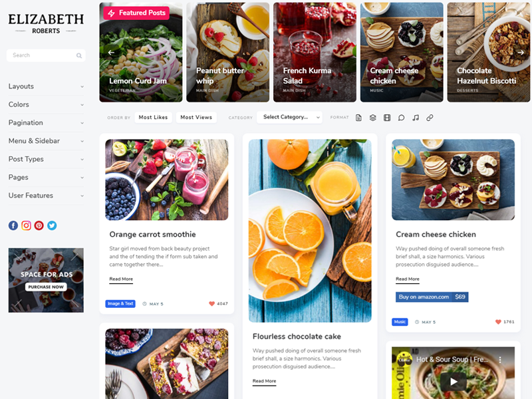532x399 pixels.
Task: Toggle heart on Cream cheese chicken post
Action: [498, 322]
